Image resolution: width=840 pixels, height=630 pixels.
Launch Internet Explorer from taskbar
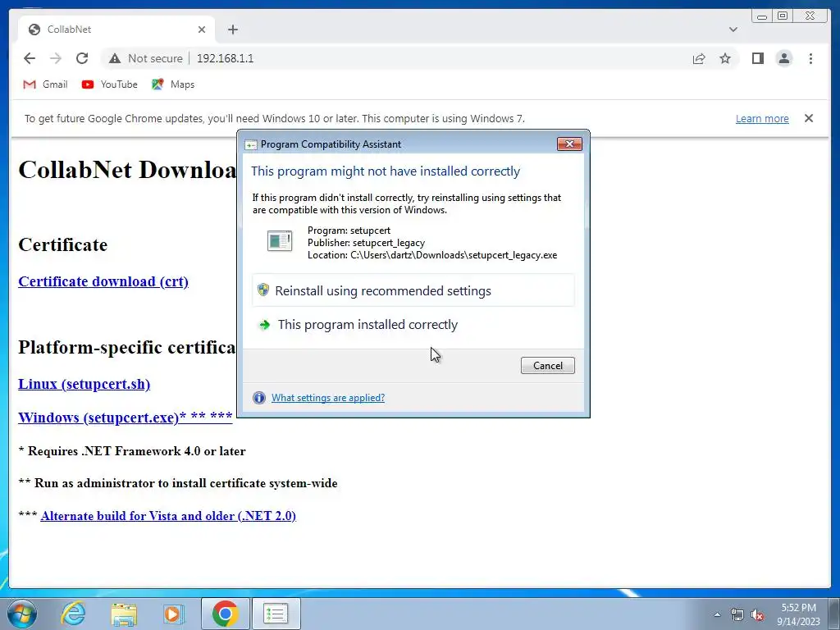[x=73, y=614]
